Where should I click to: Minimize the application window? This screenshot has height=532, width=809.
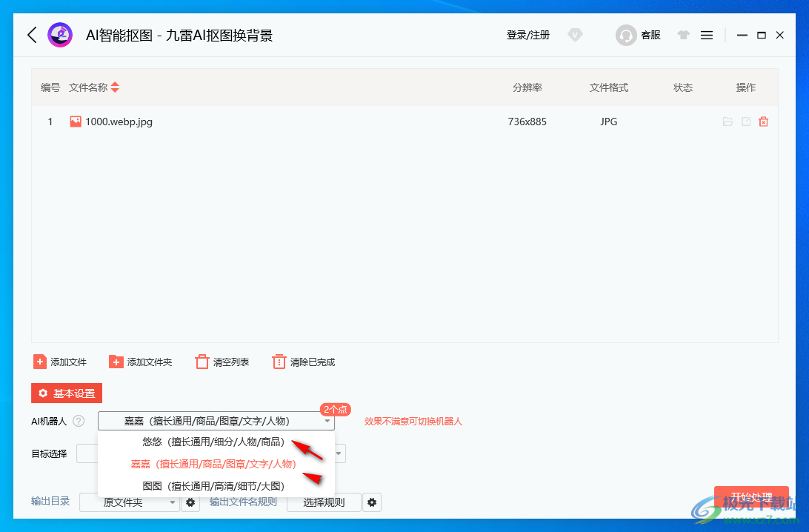pyautogui.click(x=742, y=35)
